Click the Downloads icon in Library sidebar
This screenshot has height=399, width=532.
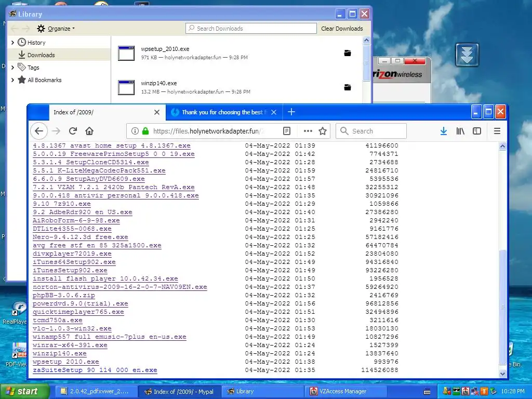pos(22,55)
